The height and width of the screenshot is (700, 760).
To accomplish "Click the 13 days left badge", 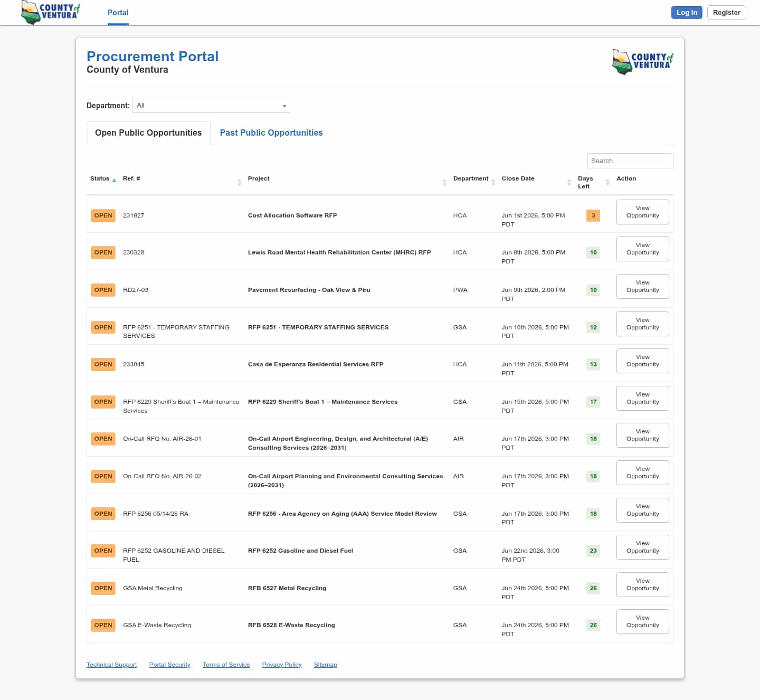I will (x=593, y=364).
